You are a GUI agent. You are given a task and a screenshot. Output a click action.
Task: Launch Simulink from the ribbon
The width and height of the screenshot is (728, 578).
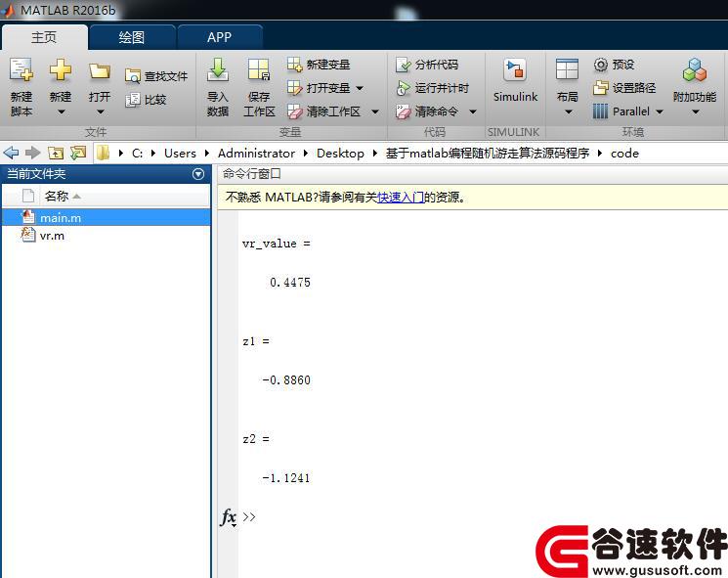(x=515, y=80)
